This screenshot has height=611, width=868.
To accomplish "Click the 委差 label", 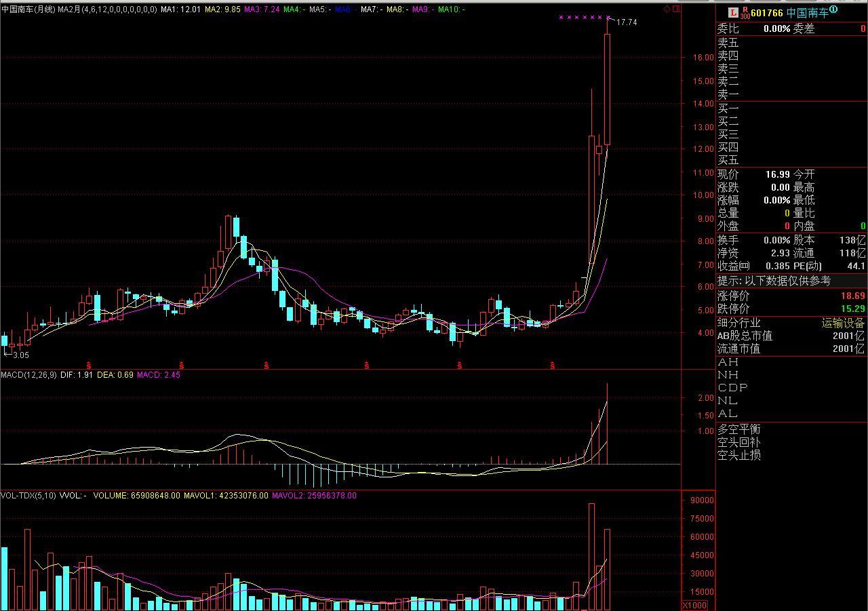I will click(x=804, y=28).
